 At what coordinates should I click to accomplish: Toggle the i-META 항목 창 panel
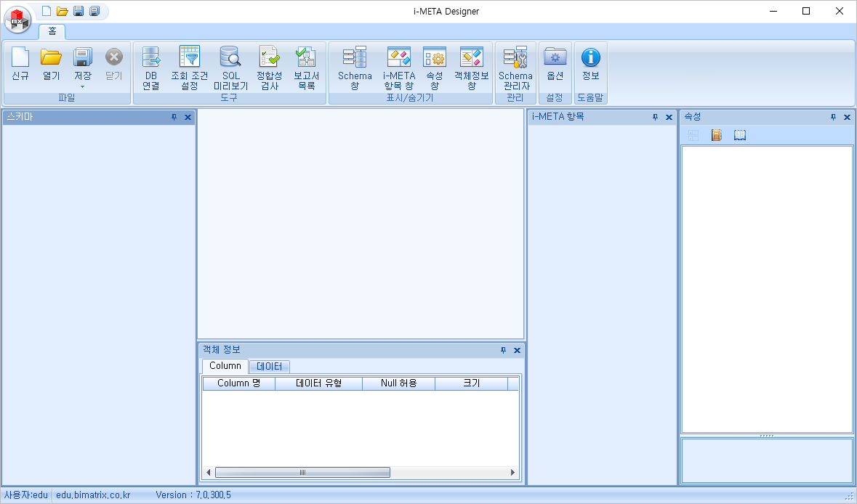(x=399, y=68)
